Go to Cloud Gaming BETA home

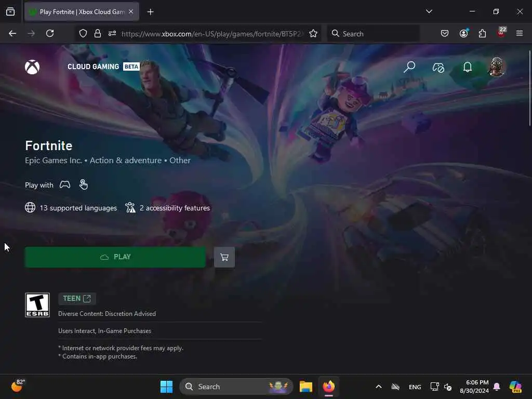click(103, 66)
